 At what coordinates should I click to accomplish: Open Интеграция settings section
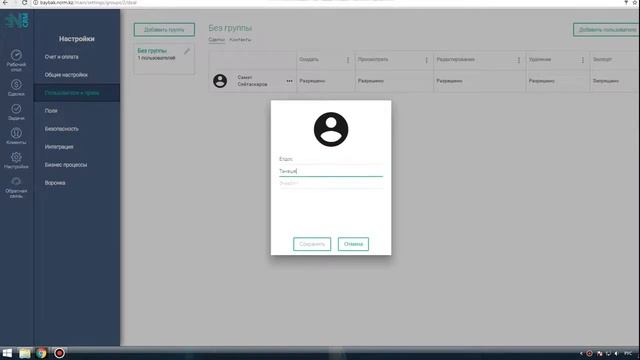click(59, 147)
